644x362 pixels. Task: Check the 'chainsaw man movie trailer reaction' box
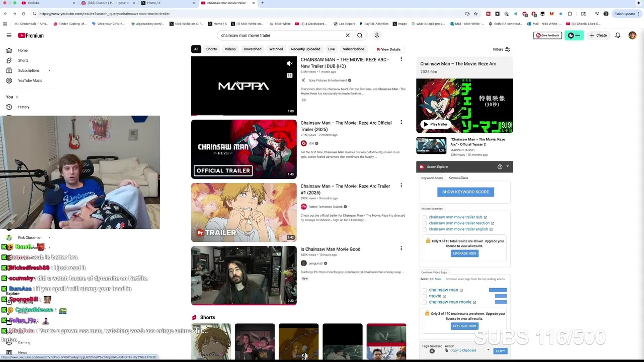[x=425, y=223]
